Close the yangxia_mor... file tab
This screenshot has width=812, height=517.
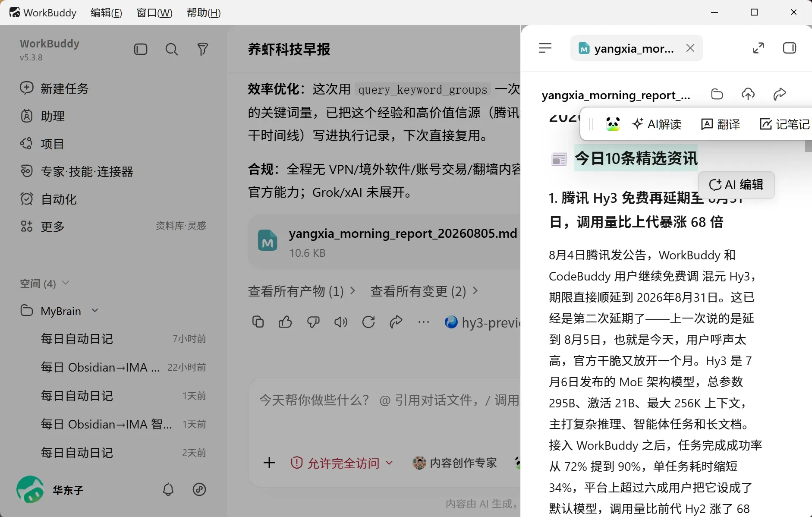click(x=690, y=48)
